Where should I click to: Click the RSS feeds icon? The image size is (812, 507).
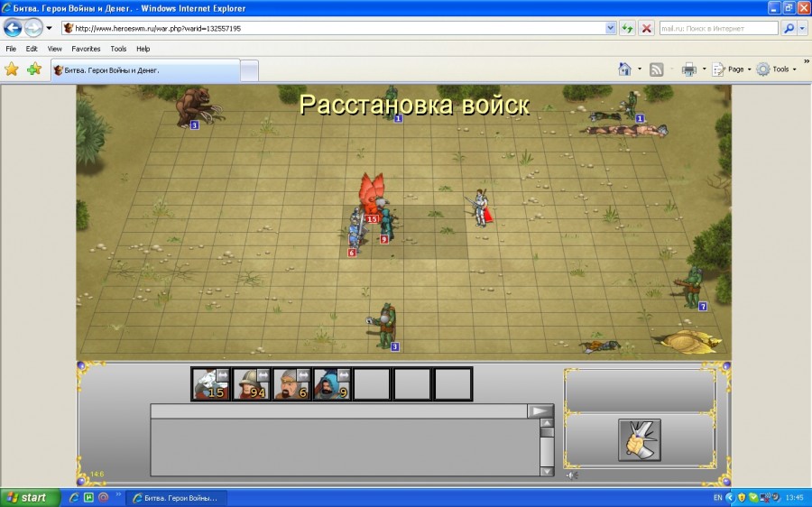click(x=656, y=69)
